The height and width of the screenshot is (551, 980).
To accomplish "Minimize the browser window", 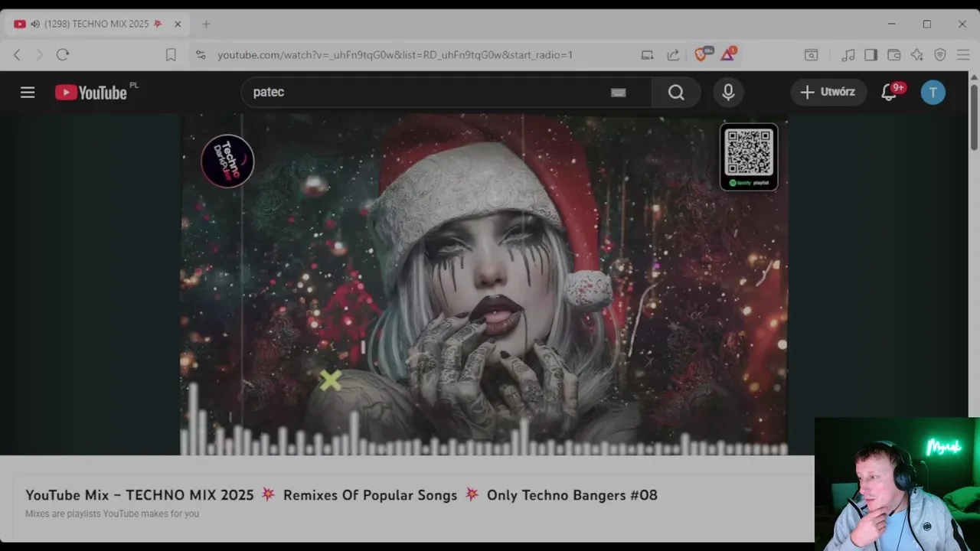I will (x=891, y=24).
